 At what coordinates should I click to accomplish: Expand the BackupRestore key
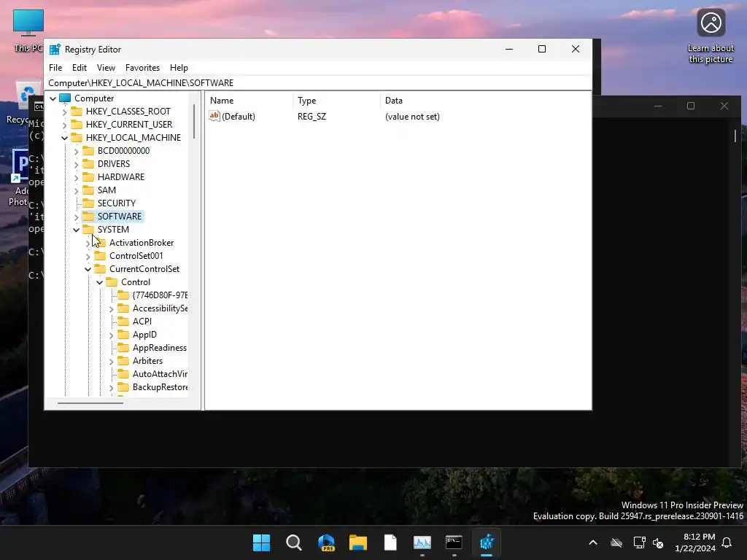coord(111,388)
